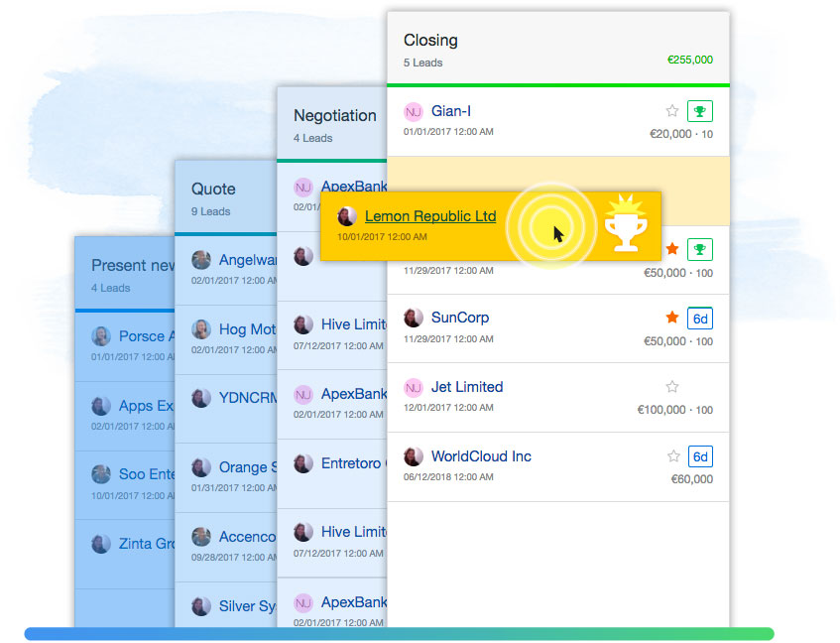This screenshot has width=840, height=643.
Task: Click the NJ avatar beside Jet Limited
Action: click(x=414, y=387)
